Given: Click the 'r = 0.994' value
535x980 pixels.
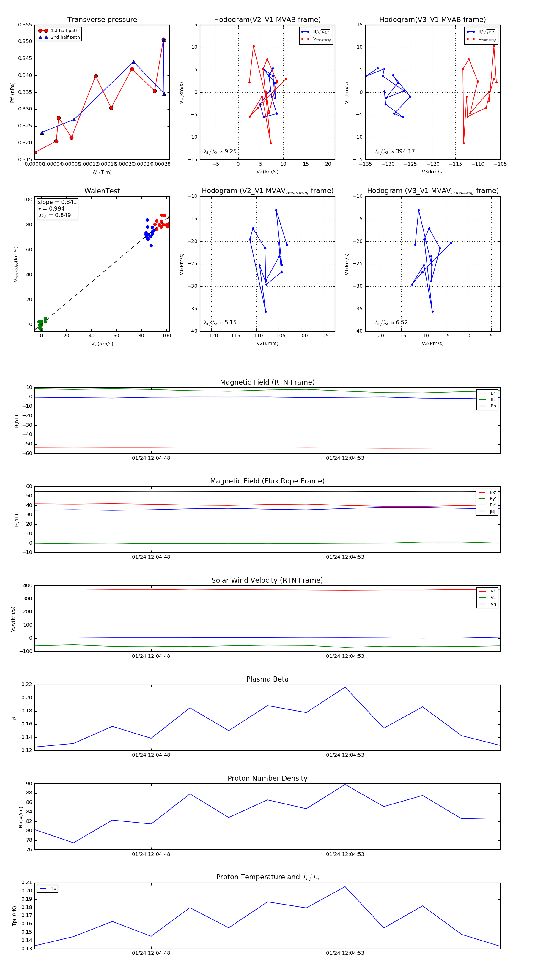Looking at the screenshot, I should (51, 208).
